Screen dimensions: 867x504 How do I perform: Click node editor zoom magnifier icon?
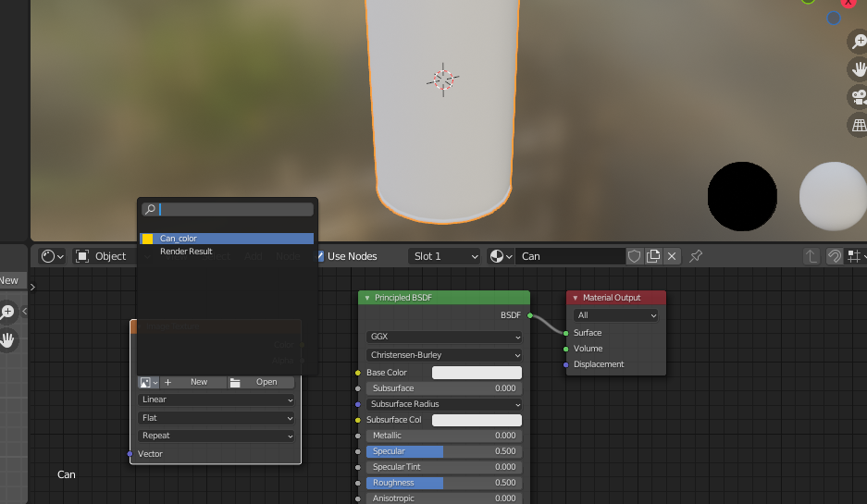point(7,313)
